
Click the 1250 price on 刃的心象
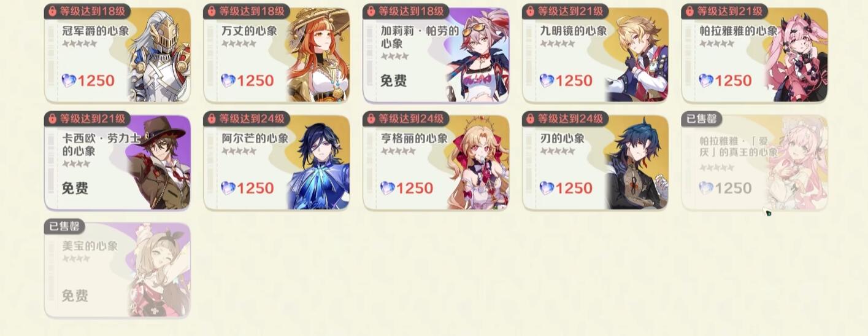[x=574, y=188]
